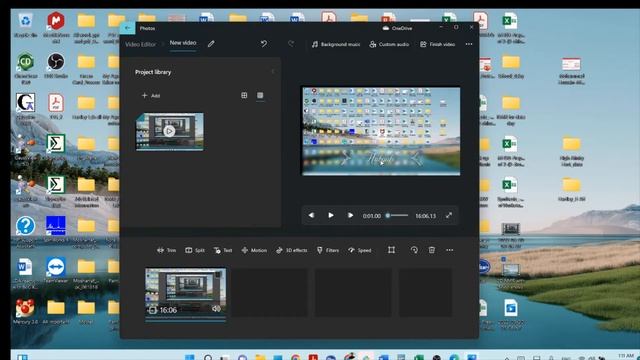Add Text to the clip

[x=223, y=250]
